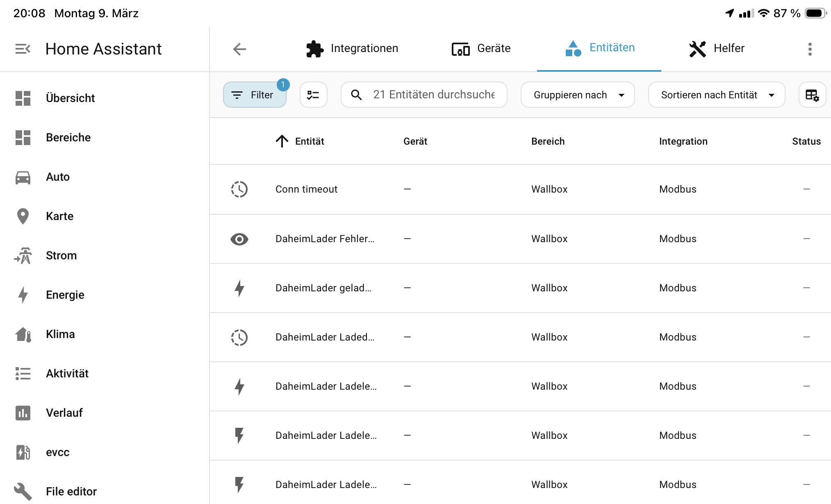Screen dimensions: 831x504
Task: Open the File editor panel
Action: click(71, 491)
